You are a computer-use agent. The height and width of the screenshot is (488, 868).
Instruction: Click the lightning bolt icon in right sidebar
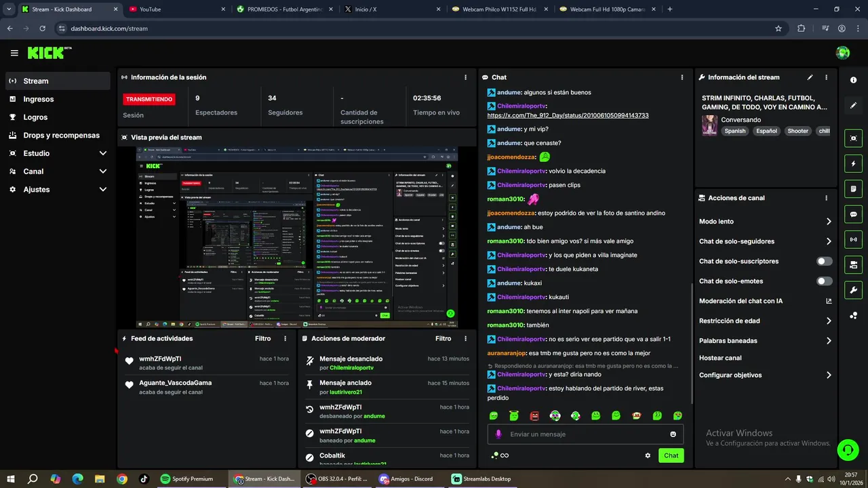[853, 163]
